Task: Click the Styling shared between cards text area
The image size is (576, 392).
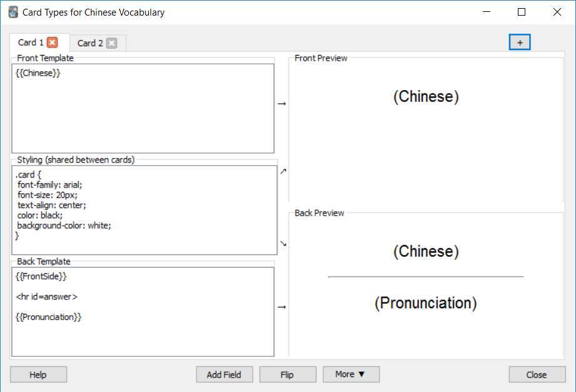Action: pos(144,206)
